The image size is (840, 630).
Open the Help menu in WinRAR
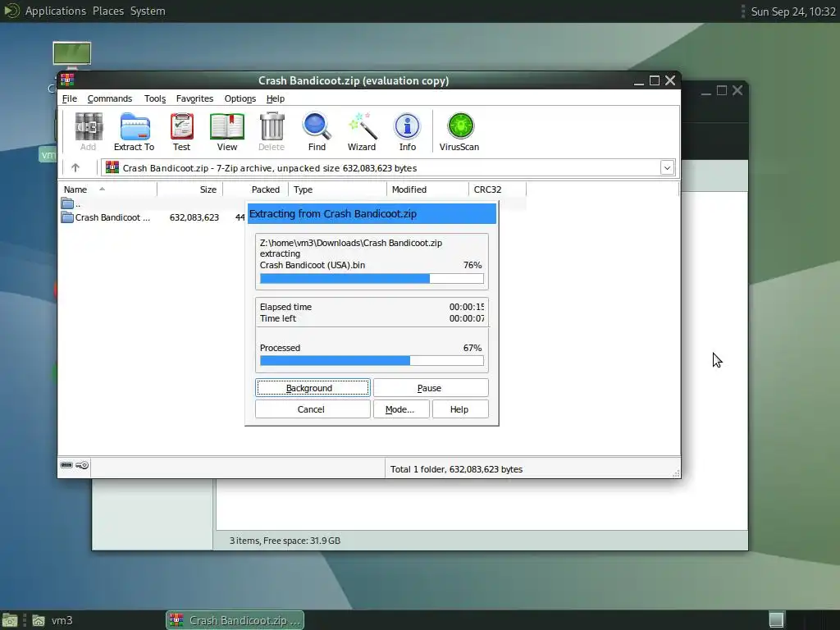coord(276,98)
